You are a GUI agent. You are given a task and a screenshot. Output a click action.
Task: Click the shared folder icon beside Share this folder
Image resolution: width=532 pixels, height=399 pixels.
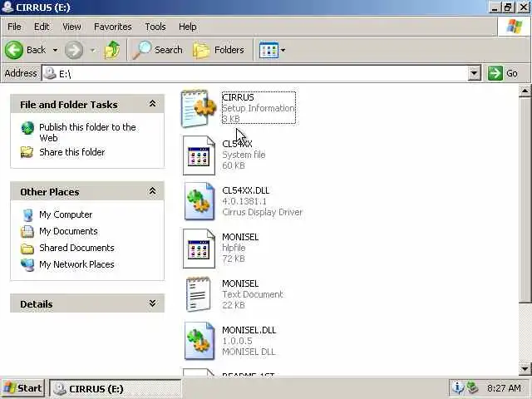click(x=27, y=152)
